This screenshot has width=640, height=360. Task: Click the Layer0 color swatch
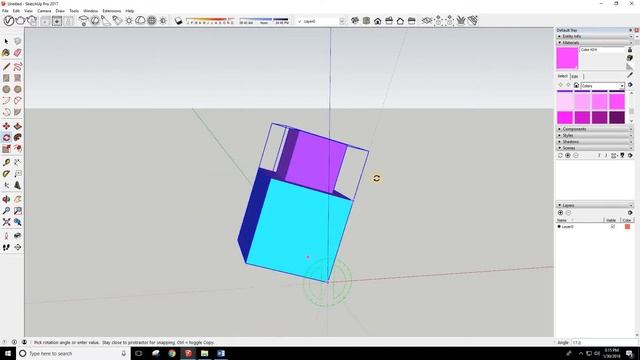627,227
